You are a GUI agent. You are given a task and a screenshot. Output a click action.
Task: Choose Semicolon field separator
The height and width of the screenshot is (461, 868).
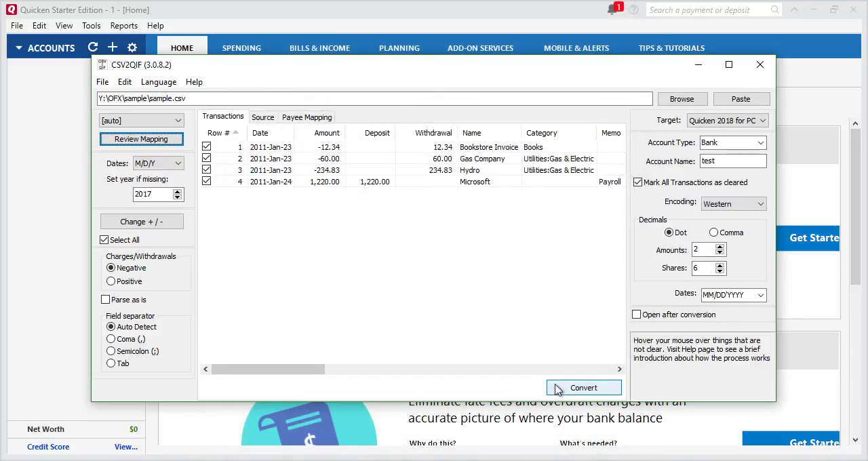(x=111, y=350)
